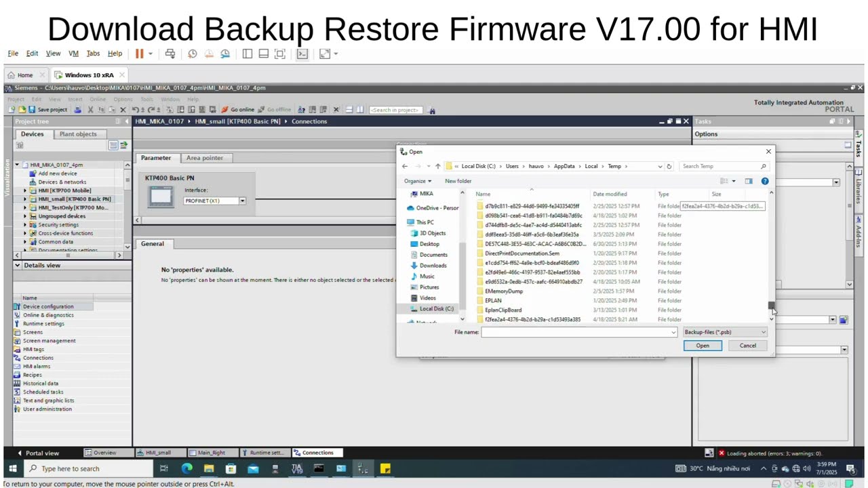The image size is (868, 488).
Task: Click the Cut scissors icon in TIA toolbar
Action: coord(90,110)
